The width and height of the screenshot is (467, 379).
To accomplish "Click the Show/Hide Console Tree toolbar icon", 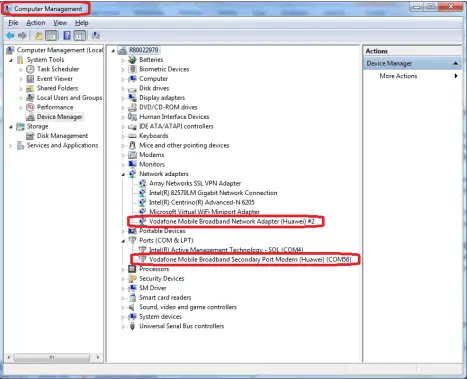I will tap(52, 35).
